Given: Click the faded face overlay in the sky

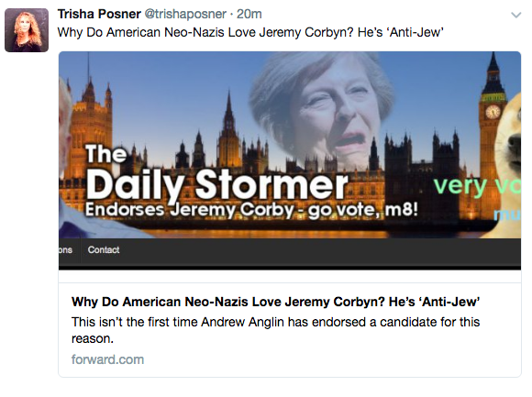Looking at the screenshot, I should [x=321, y=108].
